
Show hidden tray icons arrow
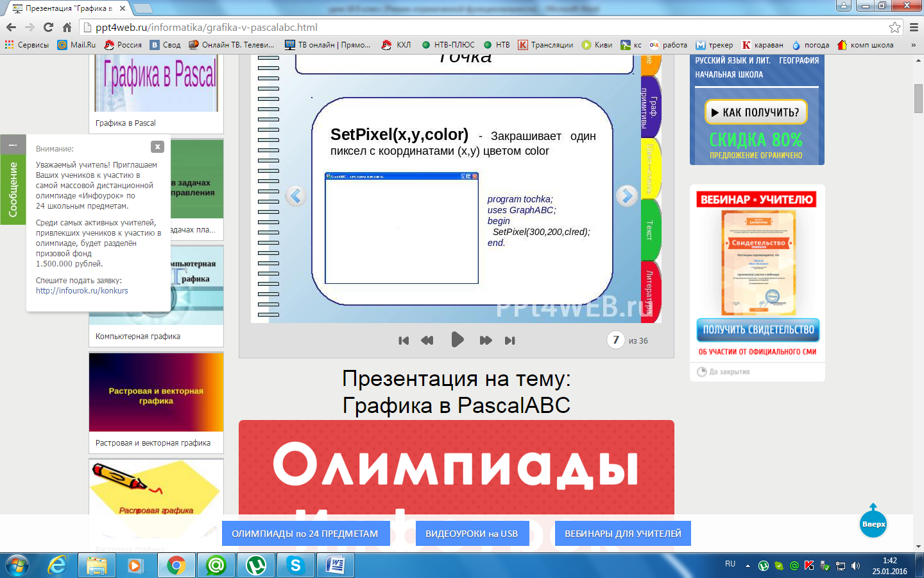coord(748,566)
